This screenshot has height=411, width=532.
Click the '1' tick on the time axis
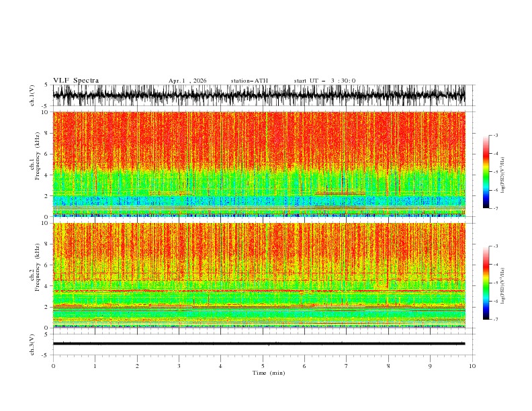point(95,366)
